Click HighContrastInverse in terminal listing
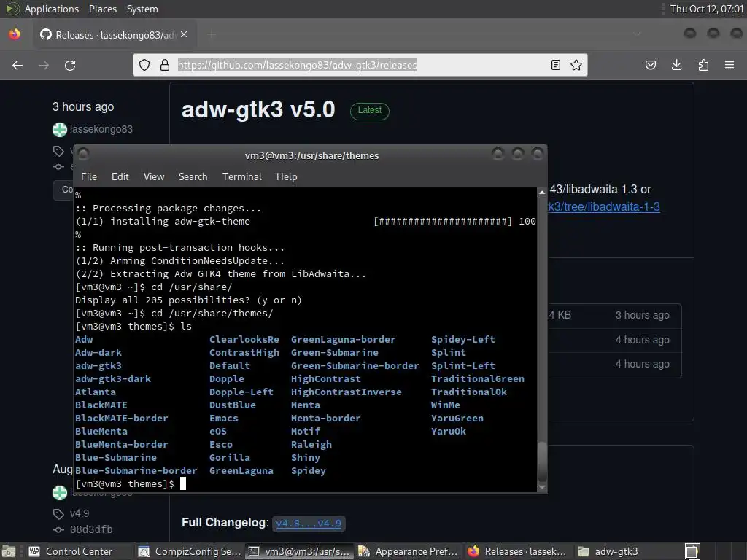Screen dimensions: 747x560 pos(347,392)
